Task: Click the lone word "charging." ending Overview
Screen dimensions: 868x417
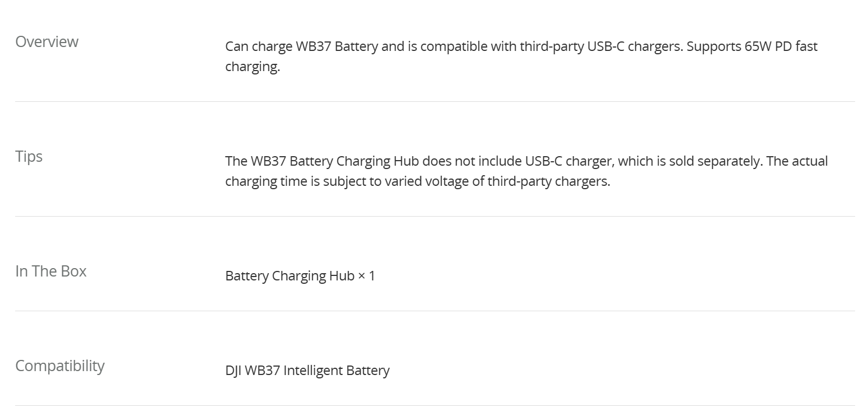Action: pyautogui.click(x=253, y=67)
